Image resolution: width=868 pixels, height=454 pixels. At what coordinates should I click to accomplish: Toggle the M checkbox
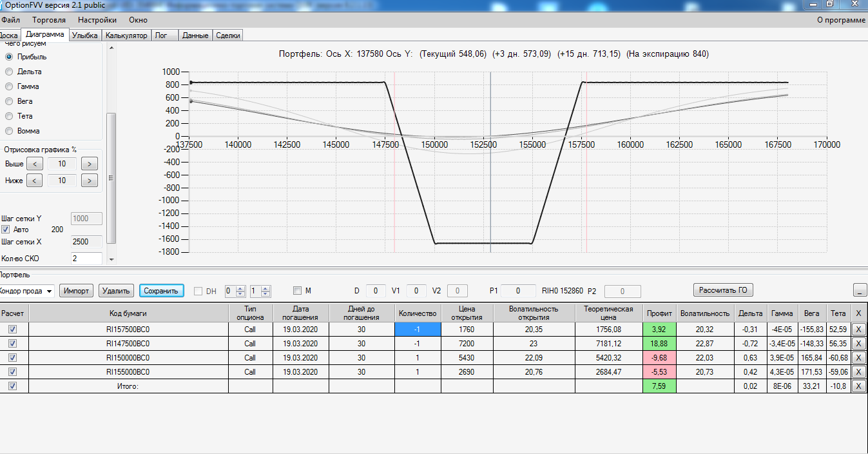[297, 291]
